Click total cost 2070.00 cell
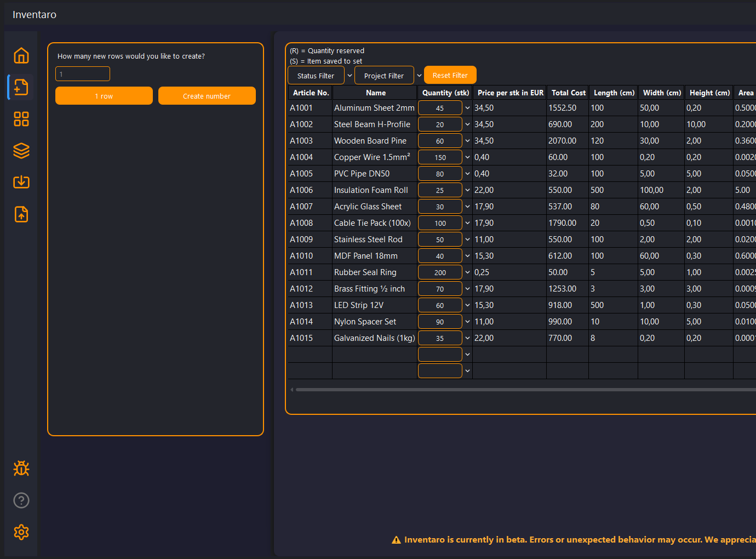Image resolution: width=756 pixels, height=559 pixels. click(568, 141)
